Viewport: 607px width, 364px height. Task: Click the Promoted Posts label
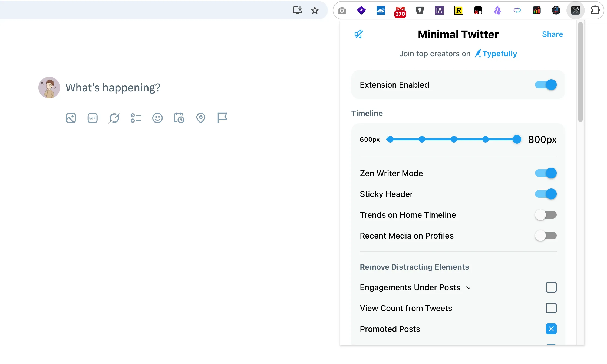coord(390,329)
